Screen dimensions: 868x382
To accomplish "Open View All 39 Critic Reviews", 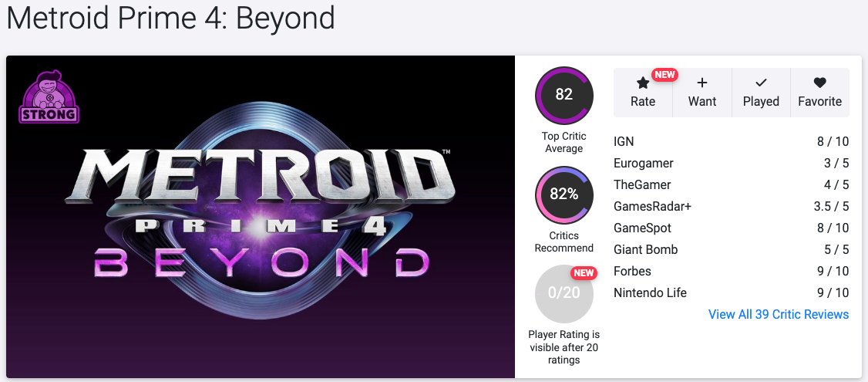I will point(779,314).
